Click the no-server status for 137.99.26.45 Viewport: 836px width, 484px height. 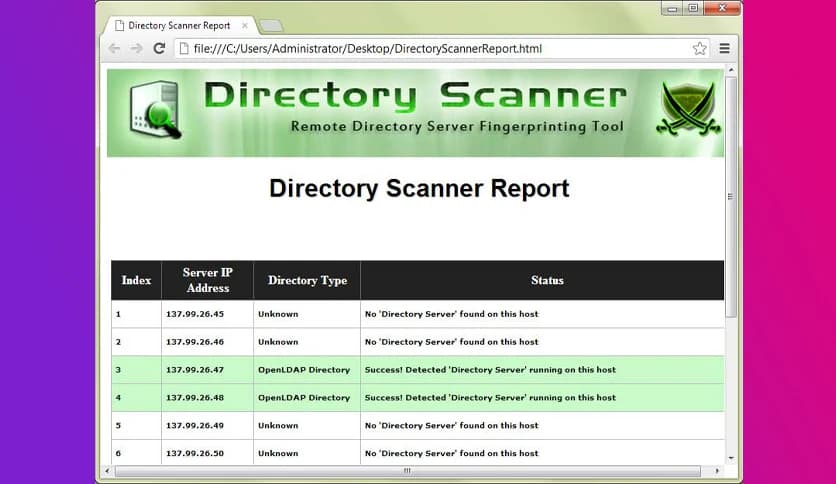click(x=452, y=314)
